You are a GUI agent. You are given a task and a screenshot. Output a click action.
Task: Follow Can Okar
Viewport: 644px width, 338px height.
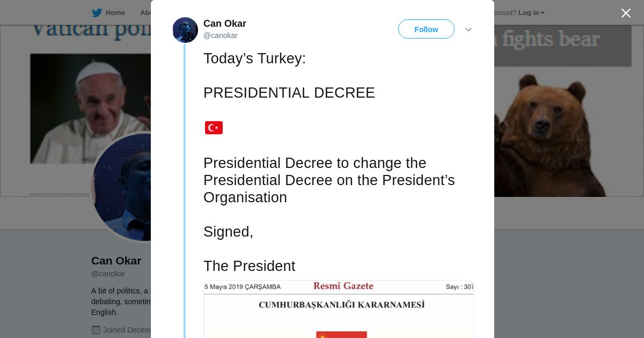426,30
